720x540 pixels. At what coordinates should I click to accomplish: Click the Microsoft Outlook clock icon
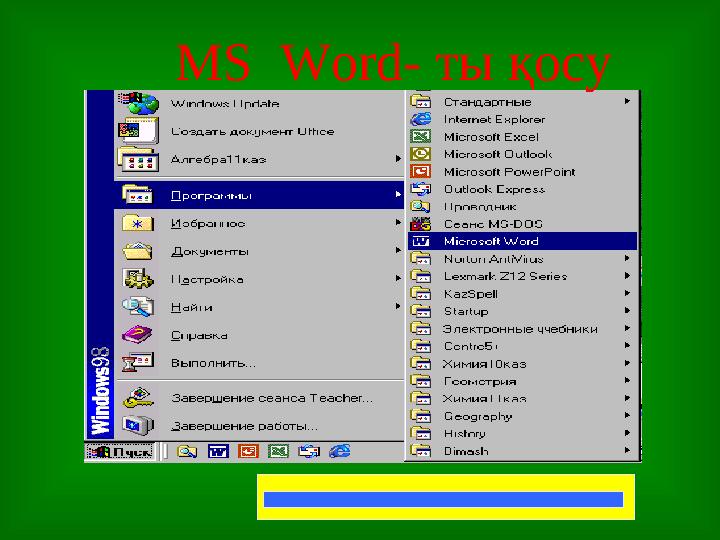[x=421, y=153]
